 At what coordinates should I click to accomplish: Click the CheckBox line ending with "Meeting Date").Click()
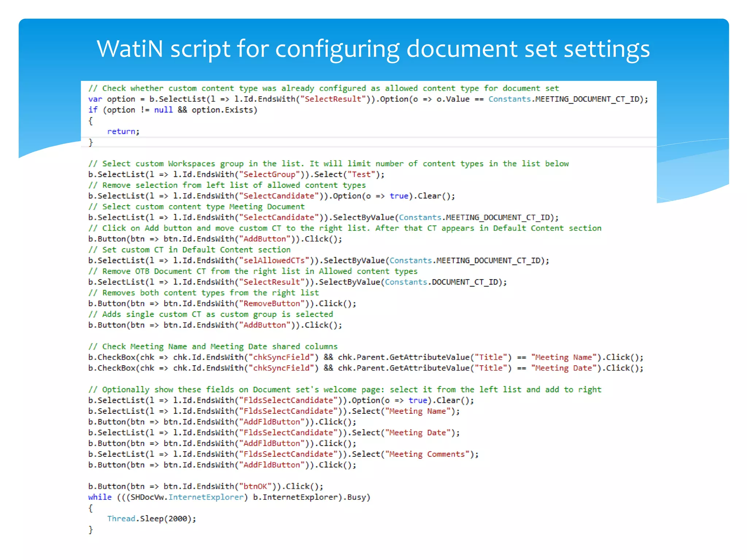point(366,368)
